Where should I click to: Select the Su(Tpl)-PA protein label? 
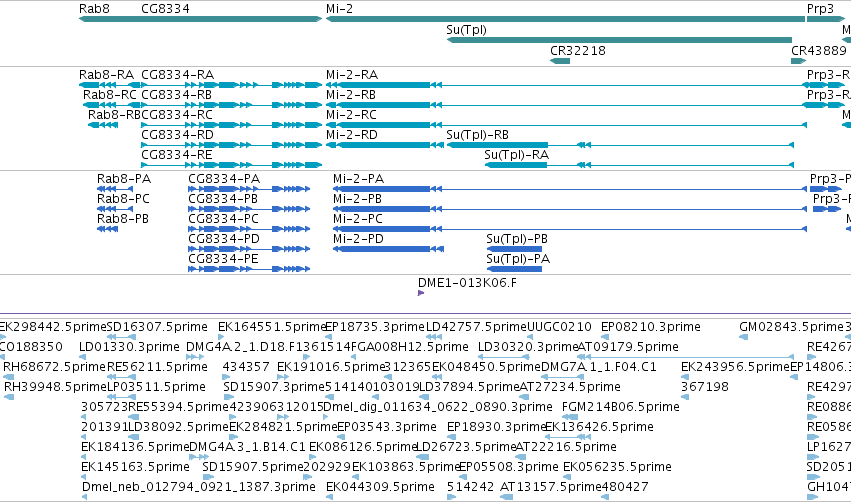[518, 259]
